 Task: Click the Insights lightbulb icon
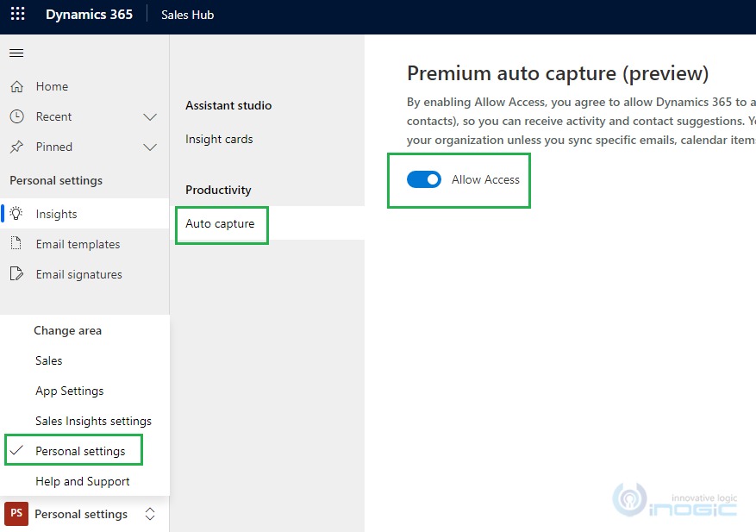click(16, 213)
